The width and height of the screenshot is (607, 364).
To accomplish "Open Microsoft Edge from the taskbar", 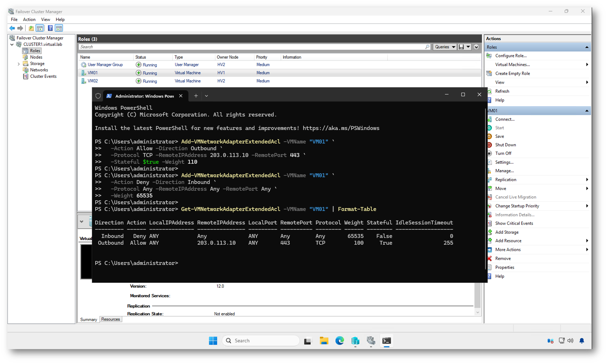I will [x=340, y=341].
